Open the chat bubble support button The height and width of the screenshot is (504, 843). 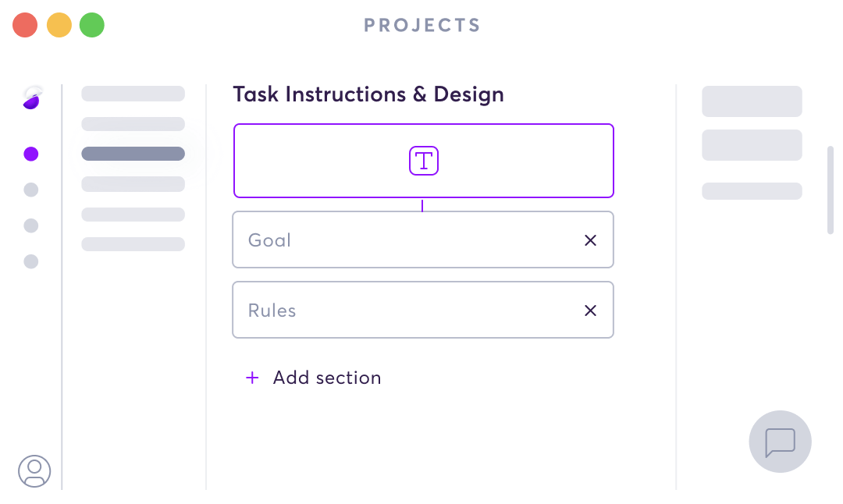click(x=780, y=442)
